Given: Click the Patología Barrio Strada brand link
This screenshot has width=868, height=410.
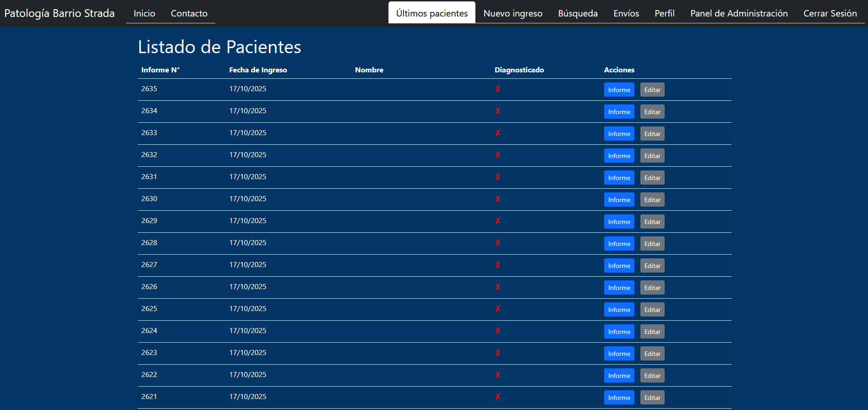Looking at the screenshot, I should click(60, 13).
